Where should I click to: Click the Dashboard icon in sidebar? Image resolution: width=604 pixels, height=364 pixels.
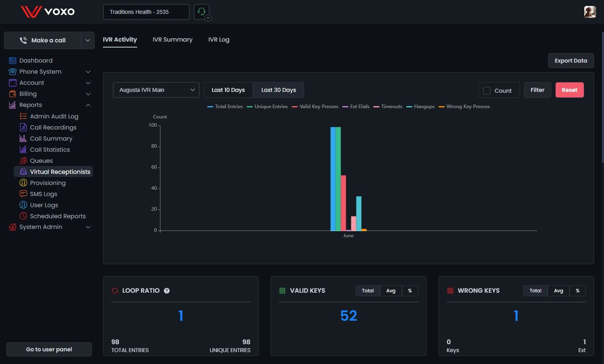pyautogui.click(x=13, y=61)
